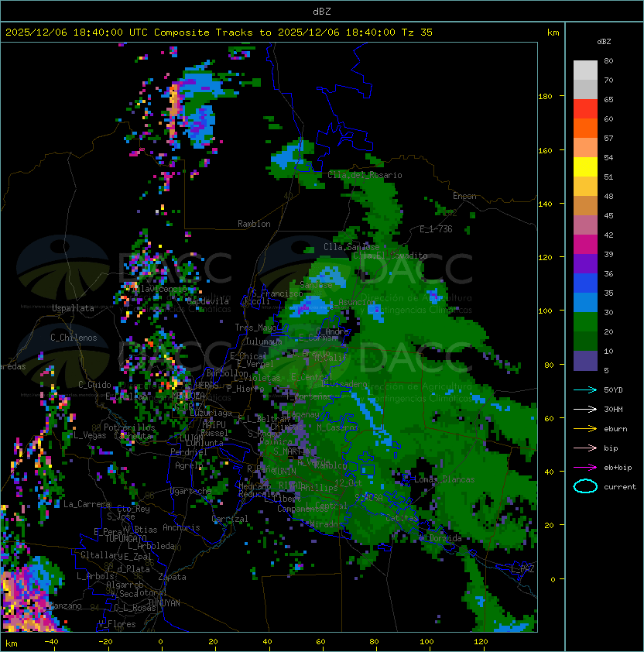Viewport: 644px width, 652px height.
Task: Click the 'current' legend label
Action: click(x=620, y=486)
